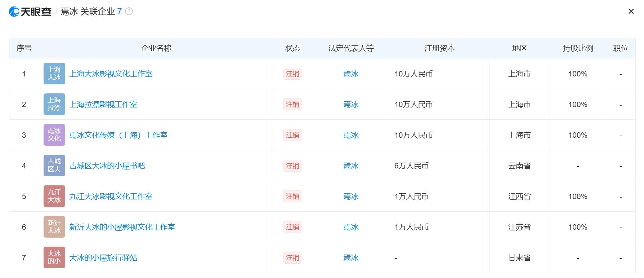Open 新沂大冰的小屋影视文化工作室 link
The height and width of the screenshot is (278, 644).
point(122,227)
